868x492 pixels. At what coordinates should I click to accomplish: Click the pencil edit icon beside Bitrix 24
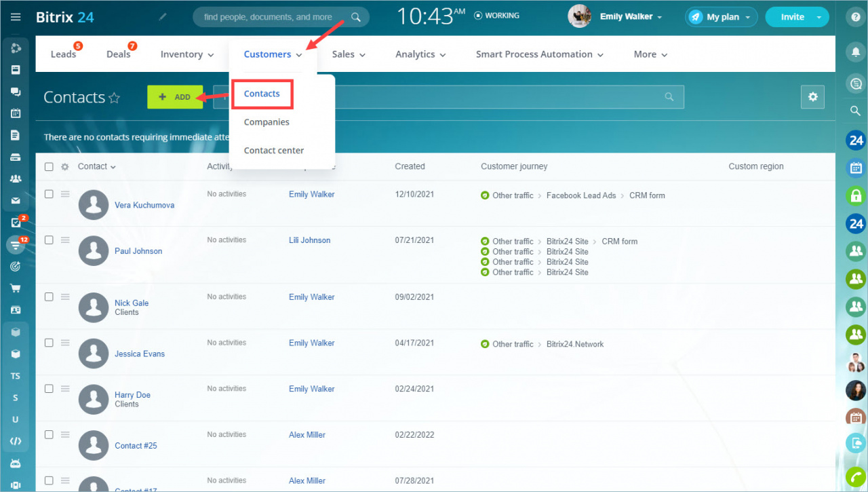(x=162, y=17)
